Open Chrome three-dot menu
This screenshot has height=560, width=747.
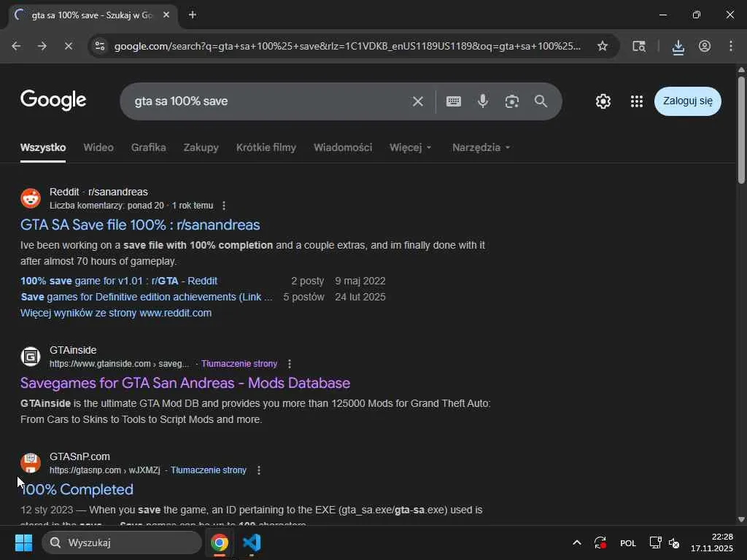pos(731,46)
